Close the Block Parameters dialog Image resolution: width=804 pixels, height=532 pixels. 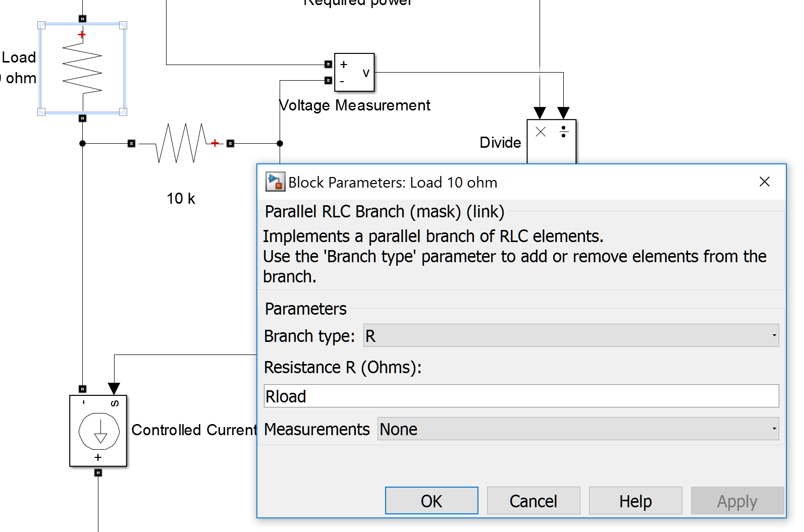tap(764, 182)
